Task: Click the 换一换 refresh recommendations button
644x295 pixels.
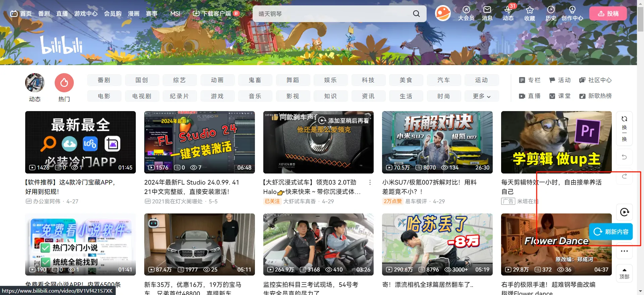Action: tap(624, 129)
